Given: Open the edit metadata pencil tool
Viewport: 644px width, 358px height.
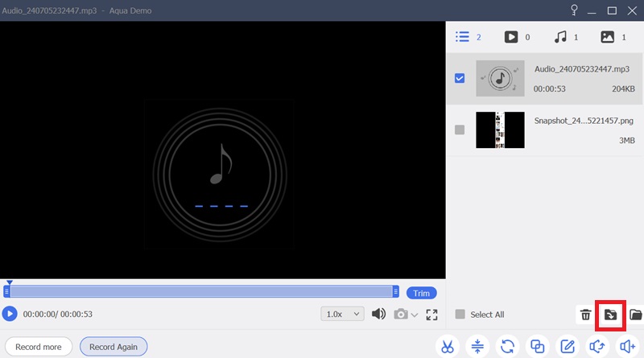Looking at the screenshot, I should pyautogui.click(x=568, y=347).
